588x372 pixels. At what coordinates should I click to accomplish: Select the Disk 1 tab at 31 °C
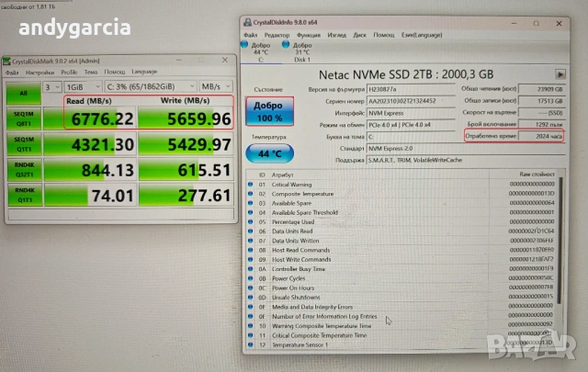click(x=302, y=52)
